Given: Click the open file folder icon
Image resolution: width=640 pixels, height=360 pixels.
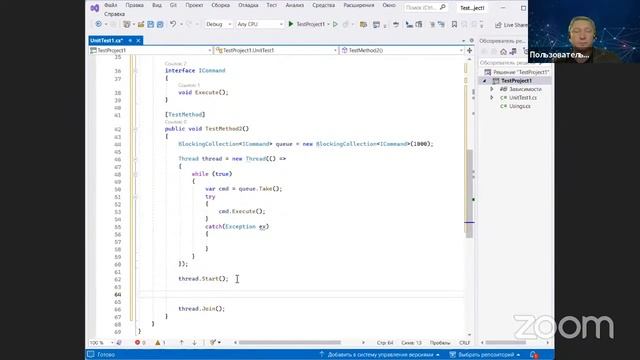Looking at the screenshot, I should tap(141, 24).
